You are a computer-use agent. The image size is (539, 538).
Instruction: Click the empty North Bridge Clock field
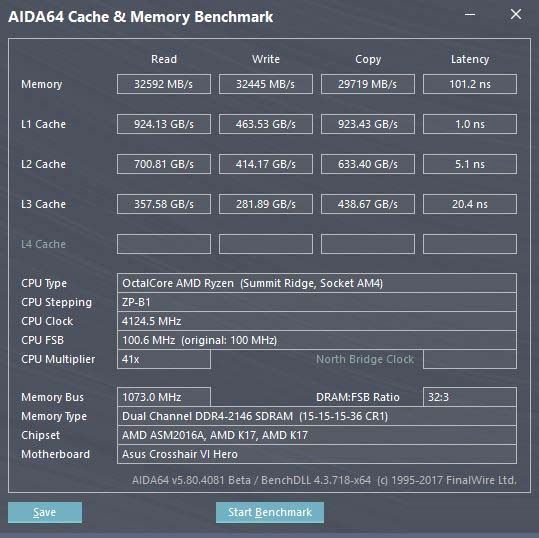click(x=470, y=359)
